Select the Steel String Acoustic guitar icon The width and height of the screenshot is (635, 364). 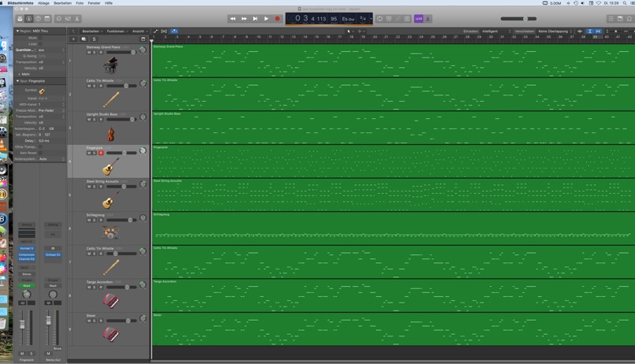pyautogui.click(x=110, y=200)
